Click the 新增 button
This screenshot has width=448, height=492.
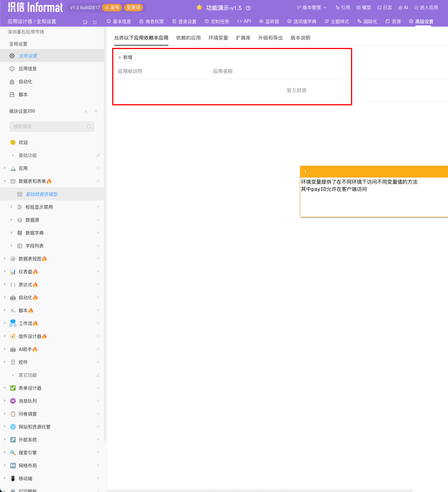point(125,57)
